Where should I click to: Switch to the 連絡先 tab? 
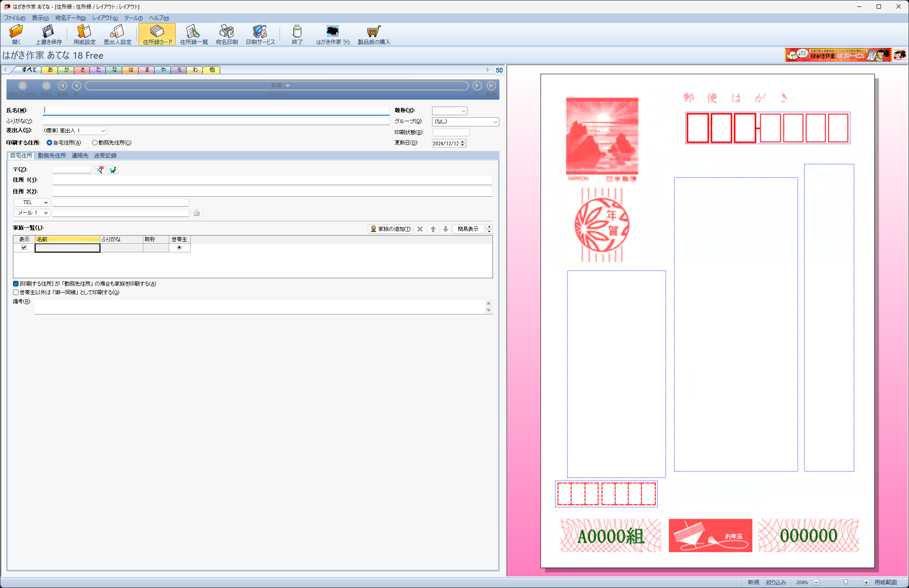click(x=80, y=156)
